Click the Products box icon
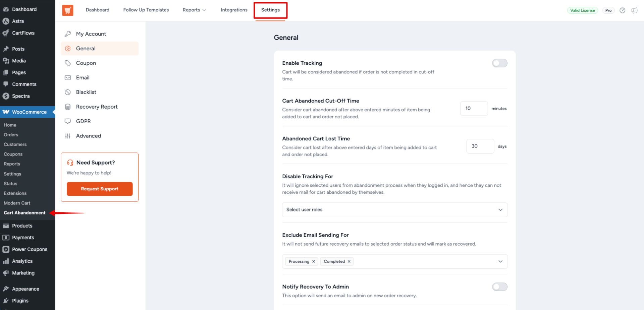This screenshot has height=310, width=644. 6,226
